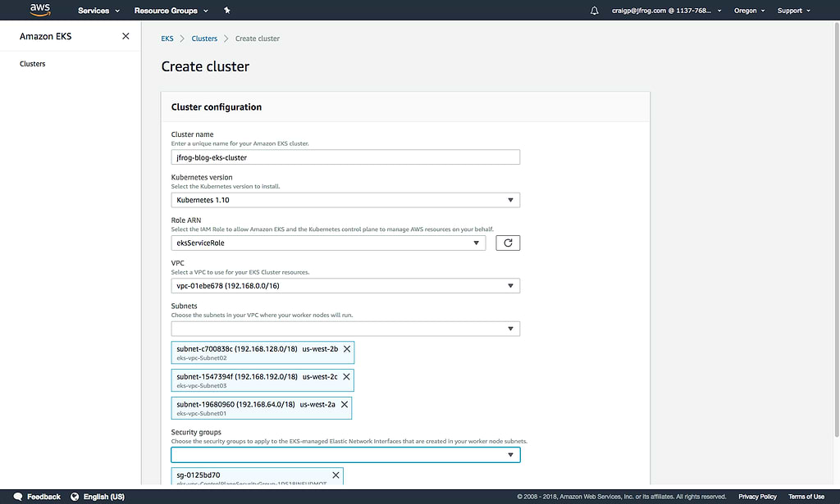Click the AWS logo home icon

tap(39, 10)
